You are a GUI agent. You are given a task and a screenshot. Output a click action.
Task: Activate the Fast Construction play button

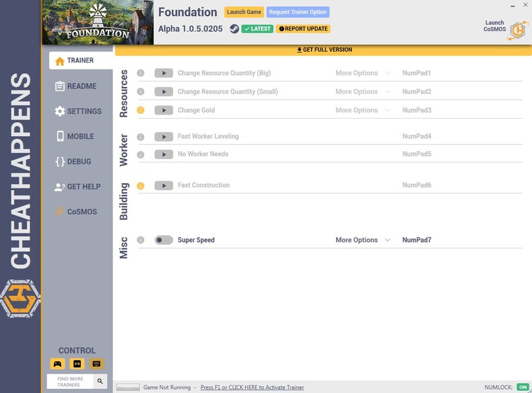(164, 185)
